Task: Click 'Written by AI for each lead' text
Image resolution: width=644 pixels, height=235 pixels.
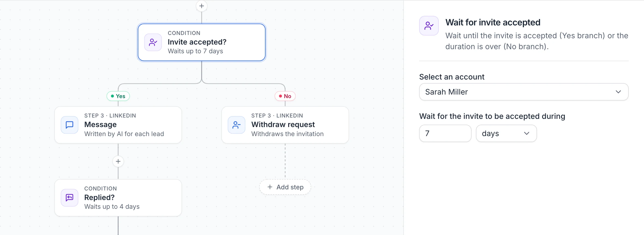Action: [124, 134]
